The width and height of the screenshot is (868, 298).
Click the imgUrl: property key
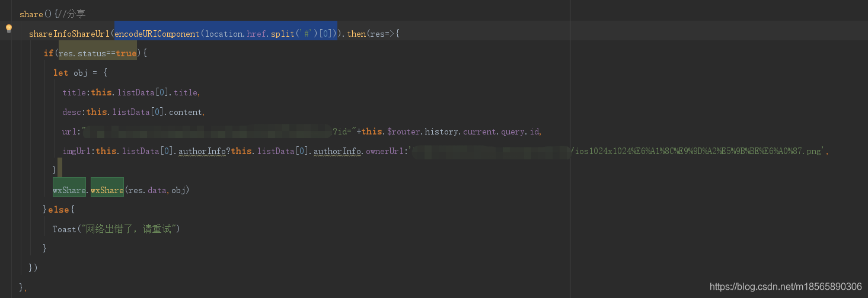(78, 151)
